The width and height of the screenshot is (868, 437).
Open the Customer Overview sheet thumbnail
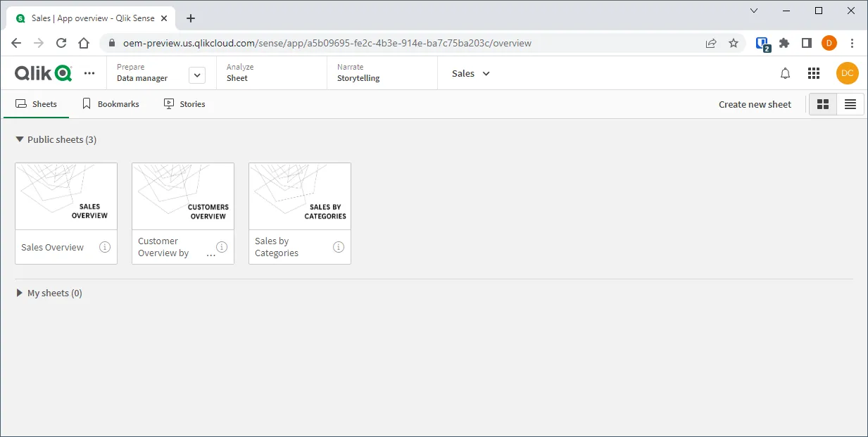pyautogui.click(x=182, y=195)
